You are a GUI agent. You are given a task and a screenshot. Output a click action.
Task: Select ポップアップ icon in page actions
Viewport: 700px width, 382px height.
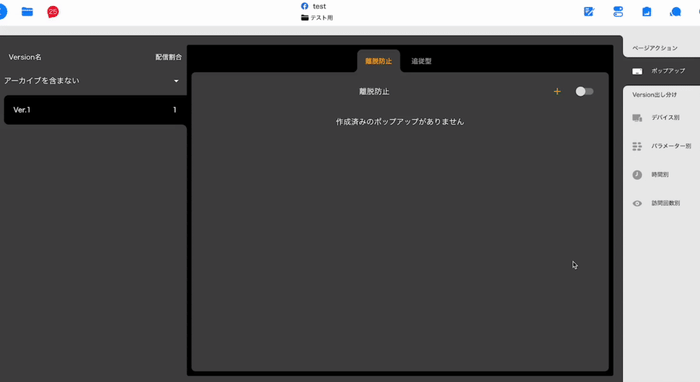[x=637, y=71]
